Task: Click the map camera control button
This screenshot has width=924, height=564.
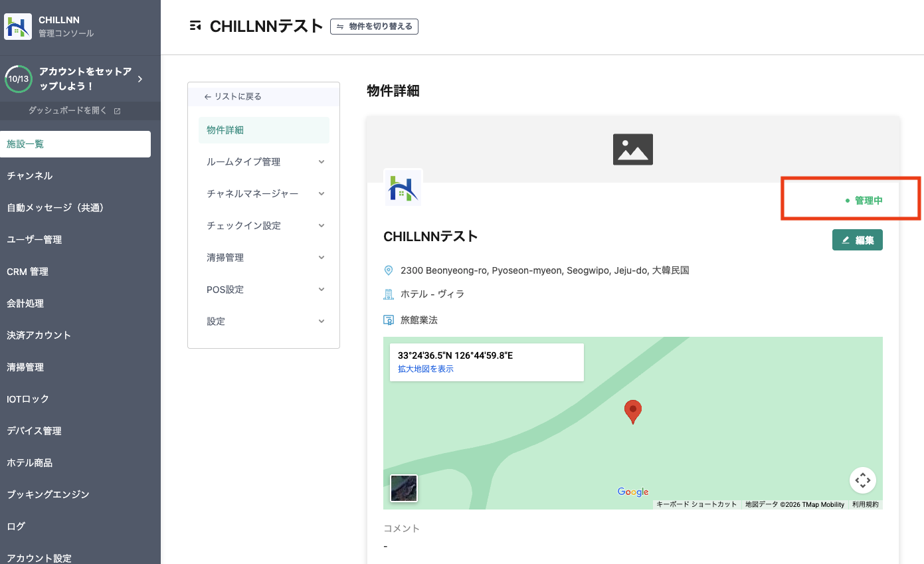Action: [x=863, y=480]
